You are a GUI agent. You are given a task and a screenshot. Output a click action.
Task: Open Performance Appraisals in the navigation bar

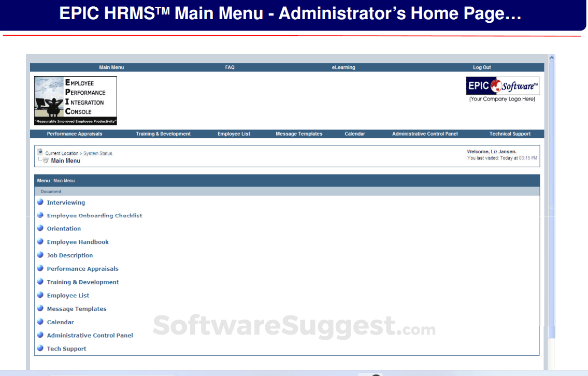(75, 134)
